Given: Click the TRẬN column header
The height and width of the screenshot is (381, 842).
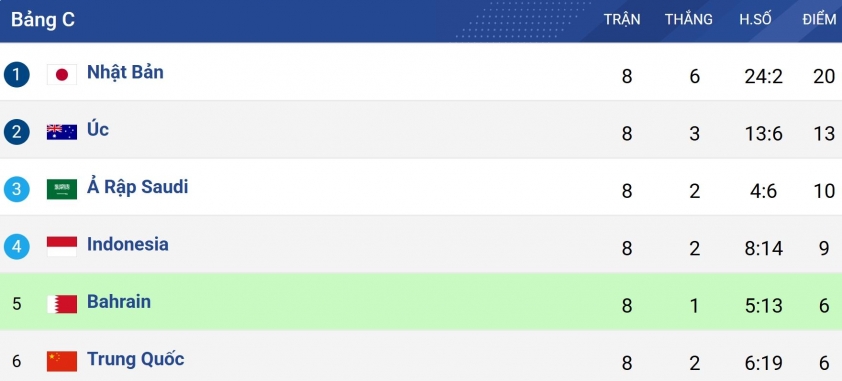Looking at the screenshot, I should pos(622,19).
